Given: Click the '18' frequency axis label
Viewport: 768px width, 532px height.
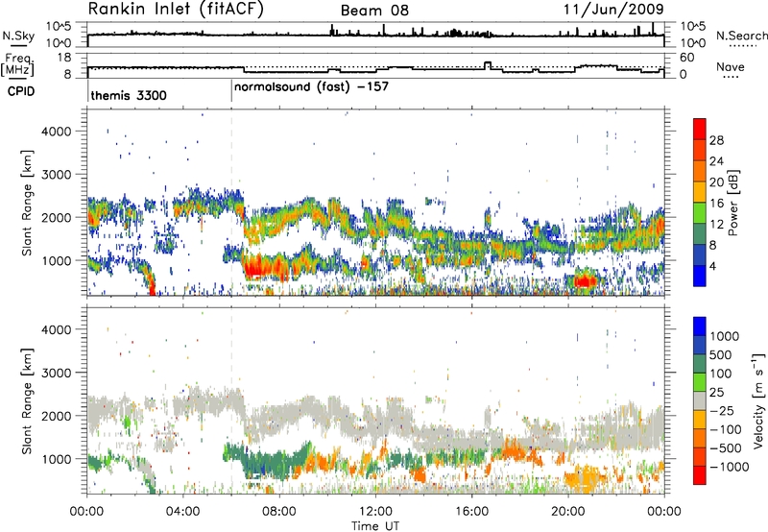Looking at the screenshot, I should tap(64, 58).
